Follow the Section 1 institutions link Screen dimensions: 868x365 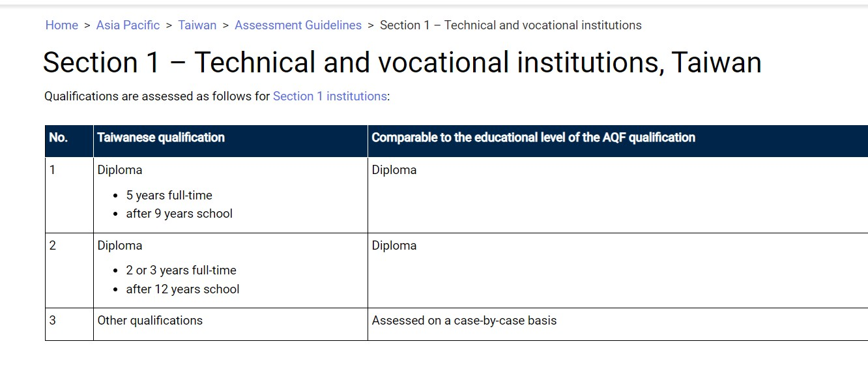click(x=330, y=96)
